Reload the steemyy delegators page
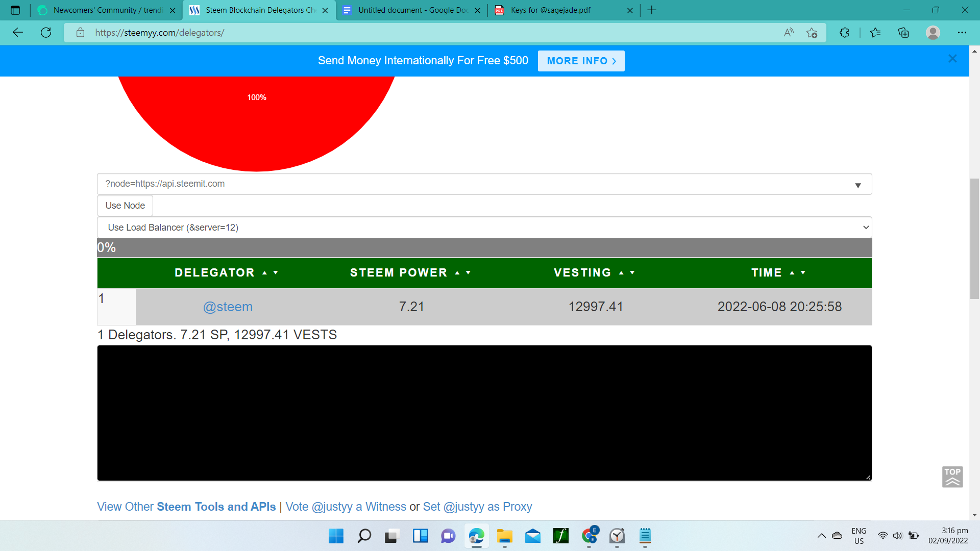This screenshot has height=551, width=980. (46, 33)
